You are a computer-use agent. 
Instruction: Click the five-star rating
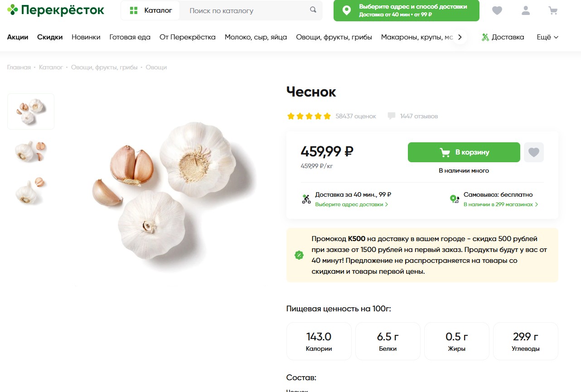(x=309, y=116)
